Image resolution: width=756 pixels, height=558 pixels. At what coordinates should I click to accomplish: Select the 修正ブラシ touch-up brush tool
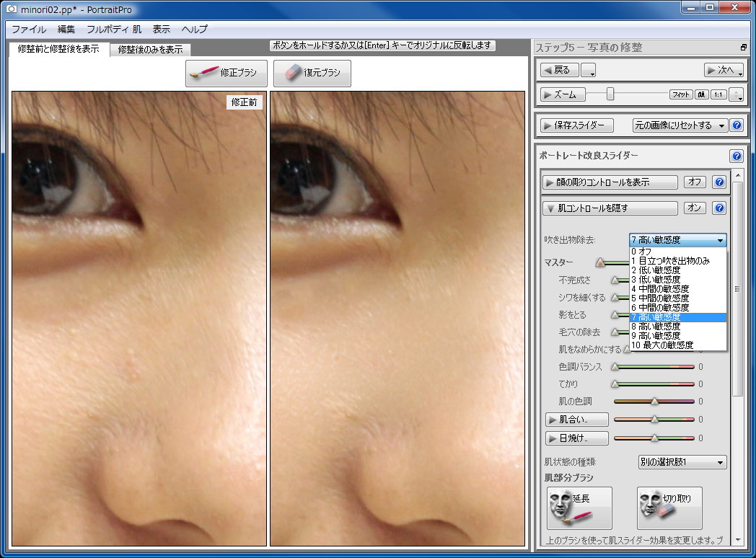[226, 74]
